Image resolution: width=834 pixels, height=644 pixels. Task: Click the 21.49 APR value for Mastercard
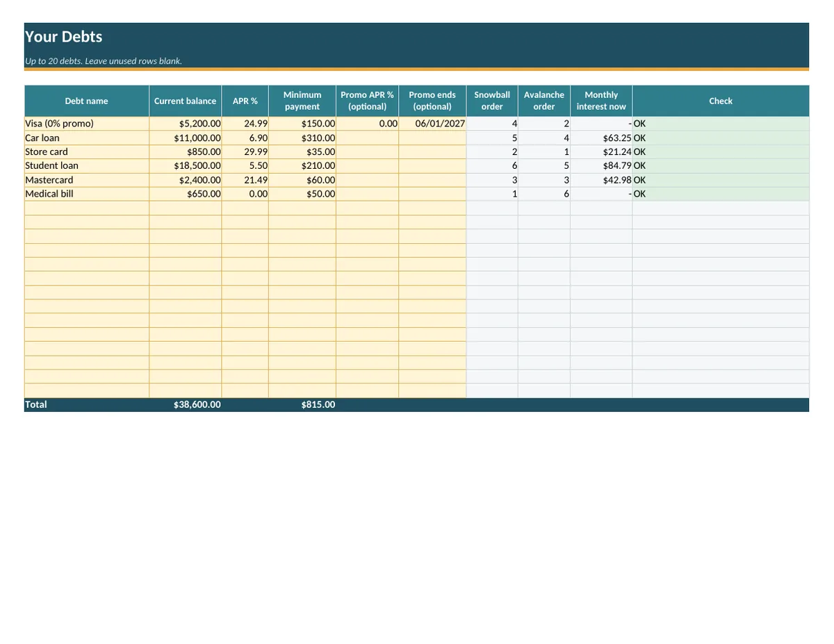click(245, 180)
